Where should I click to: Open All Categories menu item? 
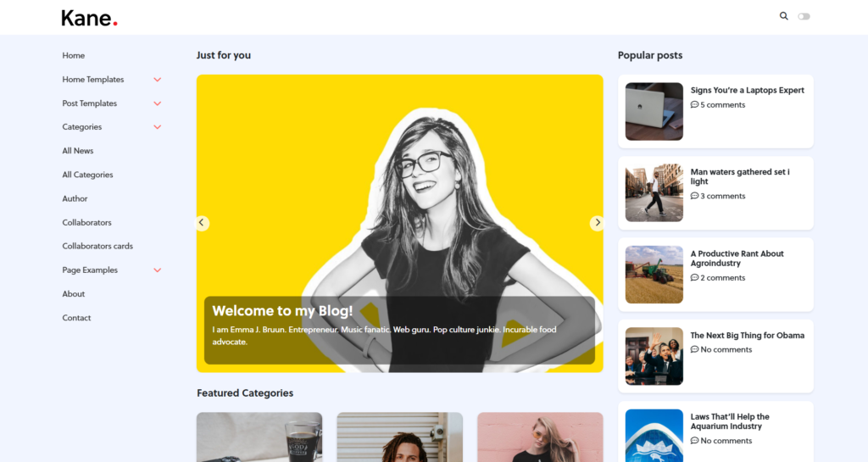[x=87, y=175]
